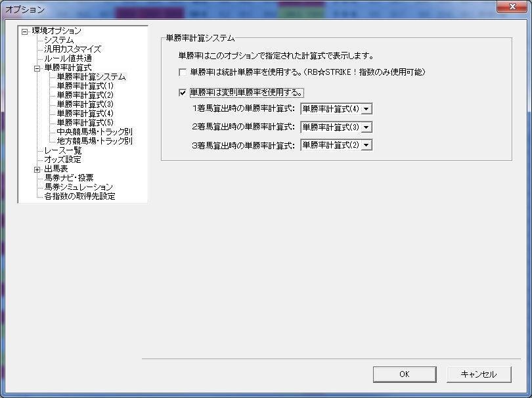Viewport: 532px width, 398px height.
Task: Select 汎用カスタマイズ in the tree
Action: coord(73,49)
